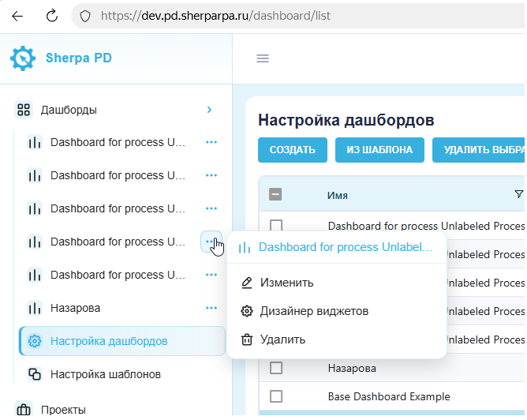Open the filter icon in the Имя column
527x420 pixels.
[x=519, y=194]
